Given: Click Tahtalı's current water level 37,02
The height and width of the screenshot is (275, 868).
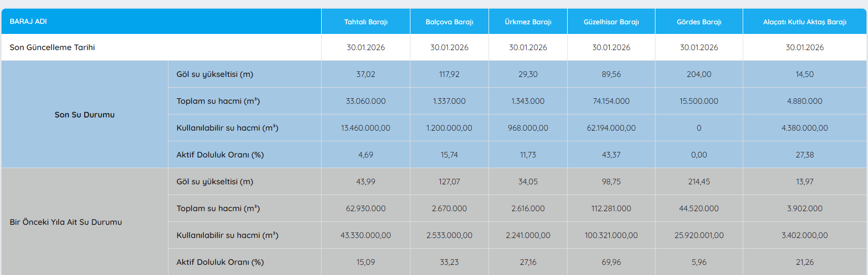Looking at the screenshot, I should tap(365, 74).
